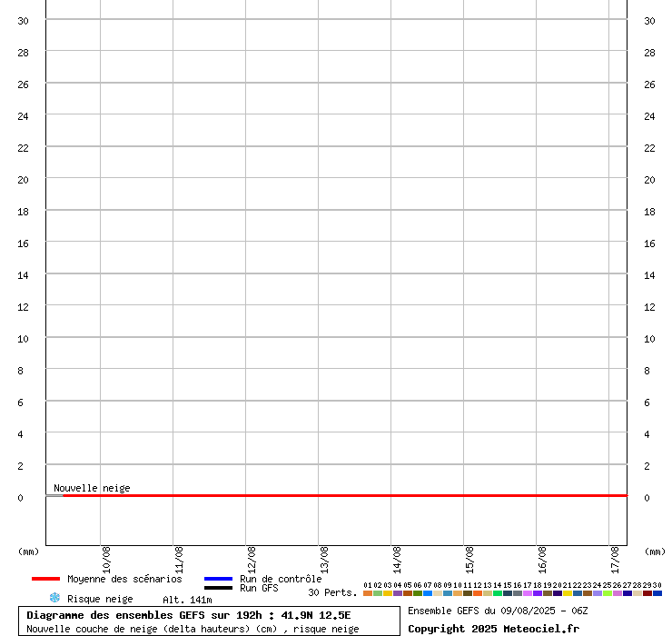Select perturbation 03 yellow swatch
This screenshot has height=636, width=672.
coord(388,593)
